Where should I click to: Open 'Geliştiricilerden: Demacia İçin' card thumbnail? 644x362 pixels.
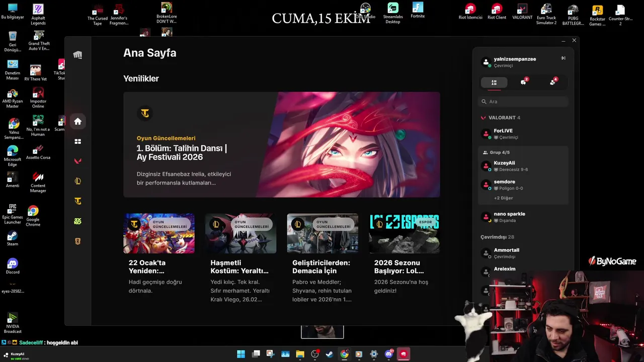click(323, 233)
